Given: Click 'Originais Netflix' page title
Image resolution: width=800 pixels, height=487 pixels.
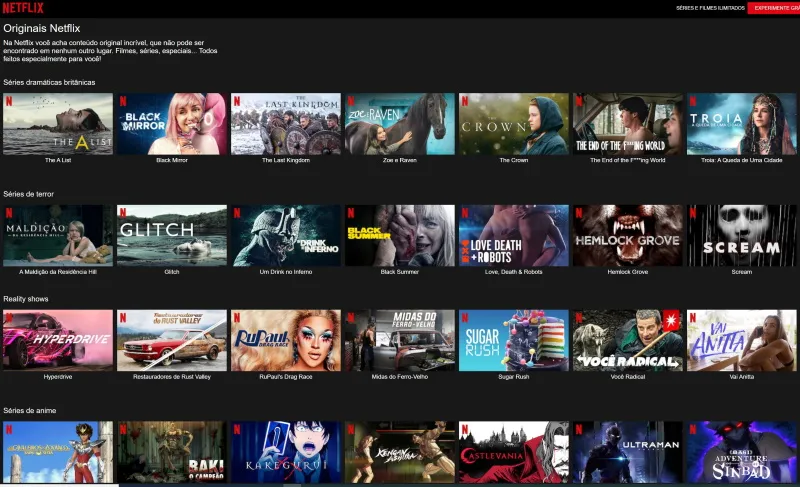Looking at the screenshot, I should 42,29.
